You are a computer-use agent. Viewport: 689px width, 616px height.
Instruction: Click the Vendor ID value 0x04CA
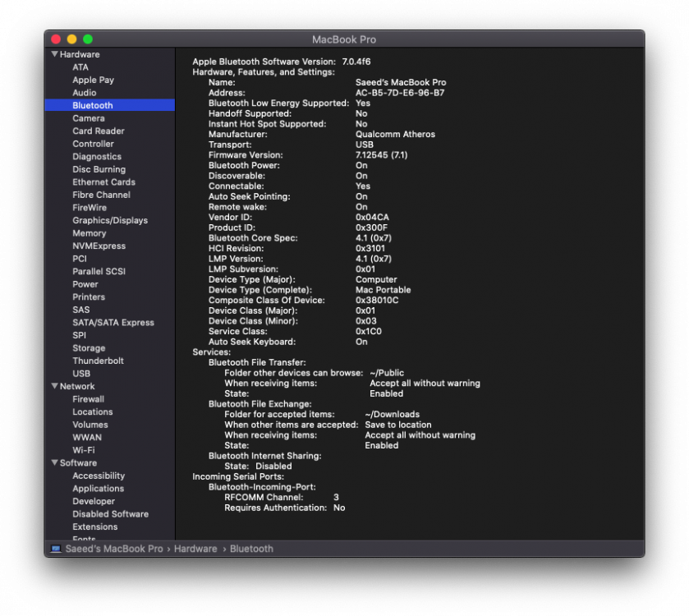coord(372,218)
